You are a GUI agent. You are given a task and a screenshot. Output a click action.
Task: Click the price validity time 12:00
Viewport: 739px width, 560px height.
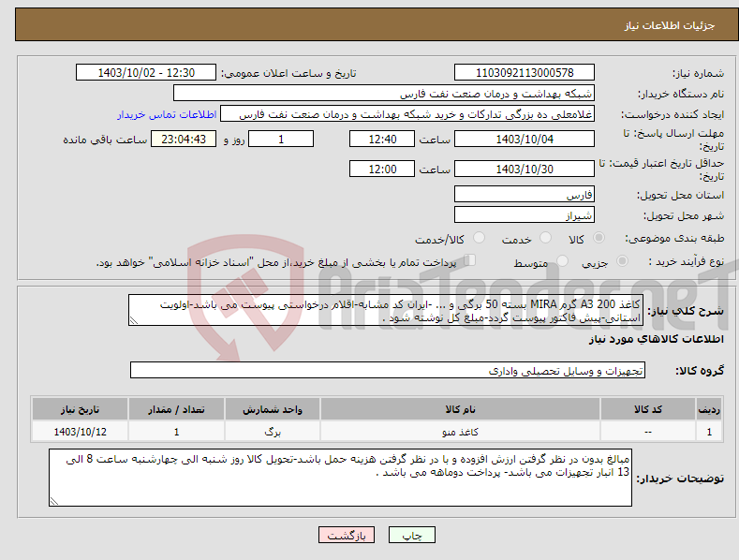382,169
